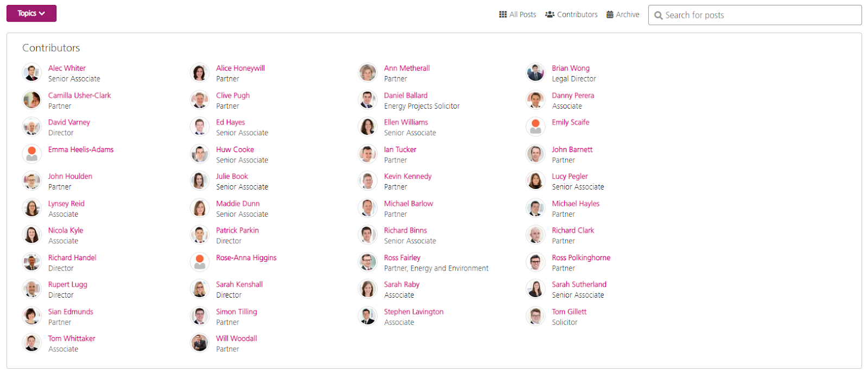Open Alice Honeywill's contributor page
This screenshot has width=868, height=372.
coord(240,68)
